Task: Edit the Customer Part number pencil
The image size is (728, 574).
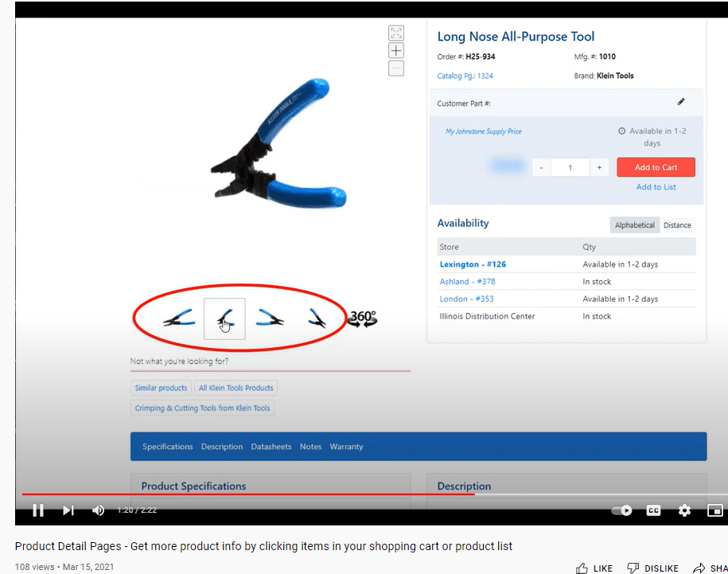Action: click(x=680, y=102)
